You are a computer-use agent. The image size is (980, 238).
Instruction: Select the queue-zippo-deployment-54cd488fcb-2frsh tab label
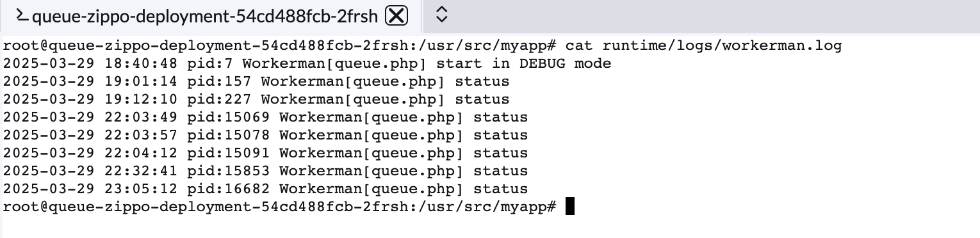click(x=205, y=16)
